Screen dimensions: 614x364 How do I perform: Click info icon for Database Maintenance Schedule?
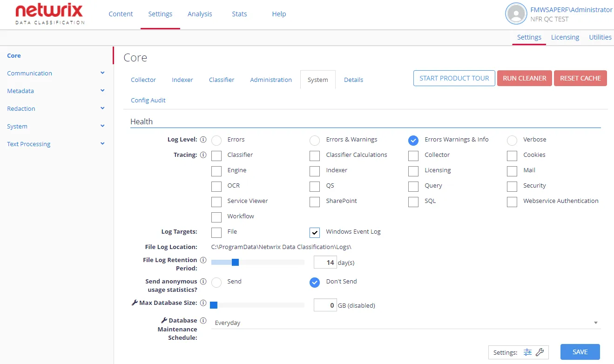pos(203,321)
